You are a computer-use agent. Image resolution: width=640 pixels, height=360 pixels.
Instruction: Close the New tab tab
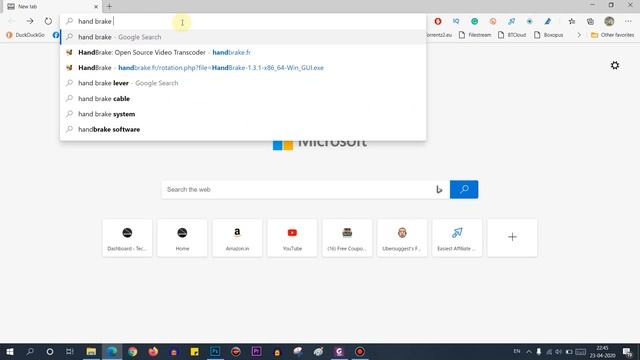coord(96,7)
